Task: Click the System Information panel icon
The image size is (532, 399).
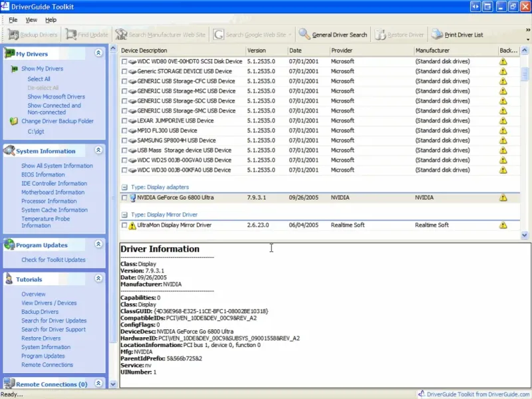Action: pyautogui.click(x=9, y=150)
